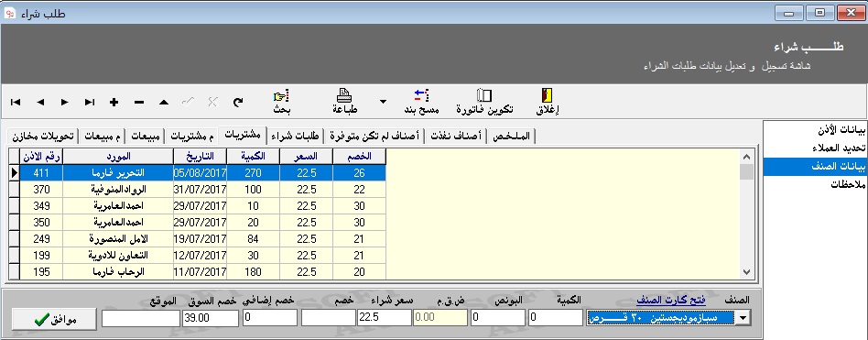The height and width of the screenshot is (340, 868).
Task: Click the ض.ق.م tax field
Action: click(440, 318)
